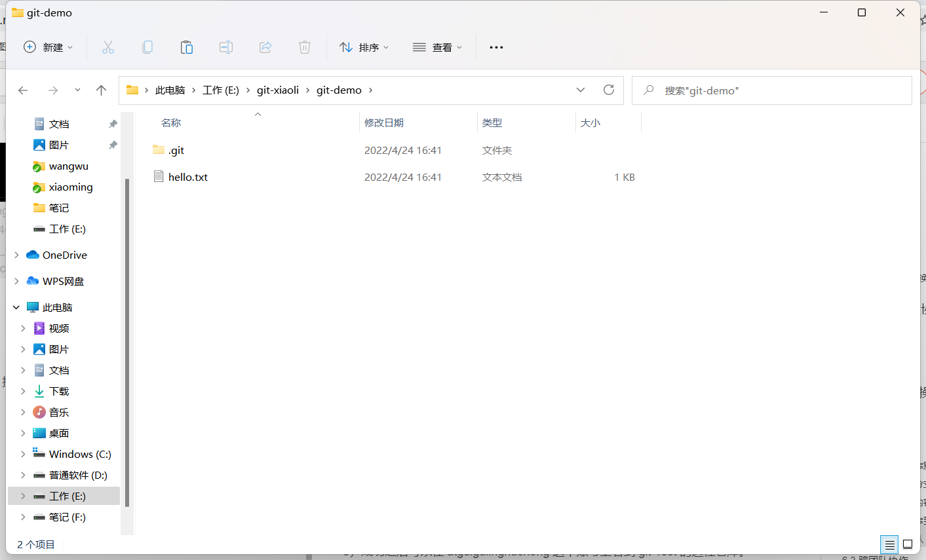
Task: Open the 查看 (View) dropdown
Action: [x=438, y=47]
